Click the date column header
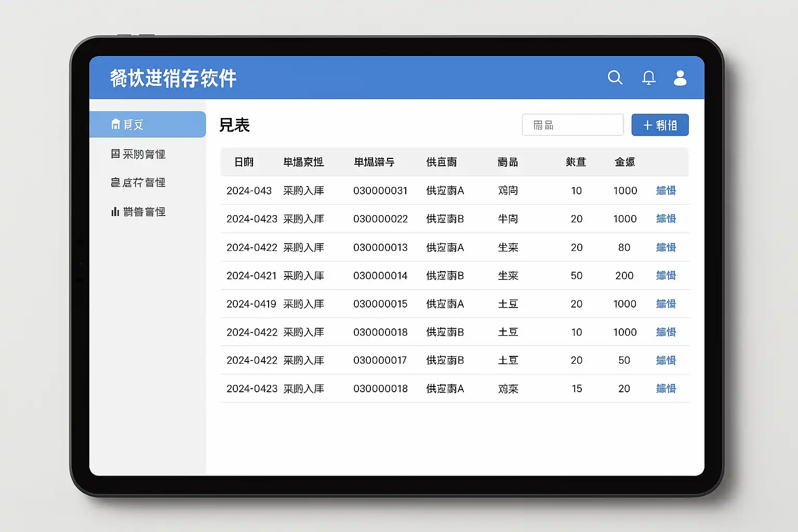798x532 pixels. pyautogui.click(x=244, y=162)
